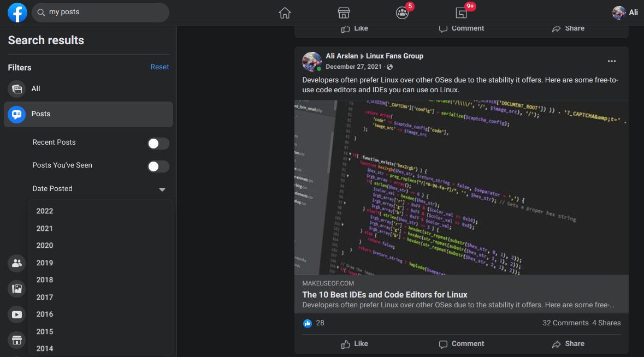
Task: Click the blue like reaction icon
Action: [x=308, y=323]
